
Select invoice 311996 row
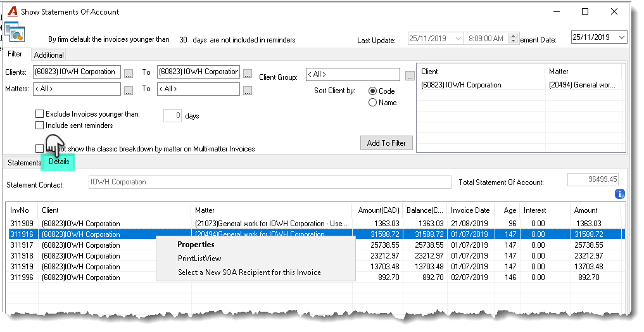tap(315, 278)
